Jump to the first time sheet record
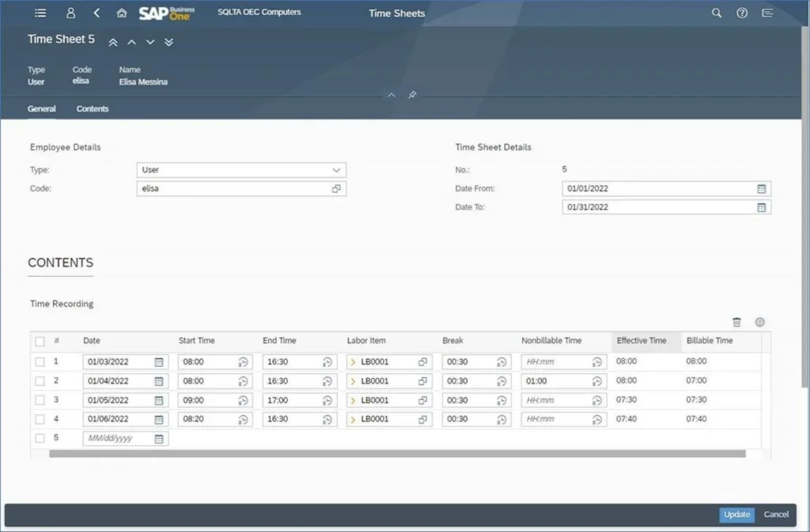 click(112, 43)
